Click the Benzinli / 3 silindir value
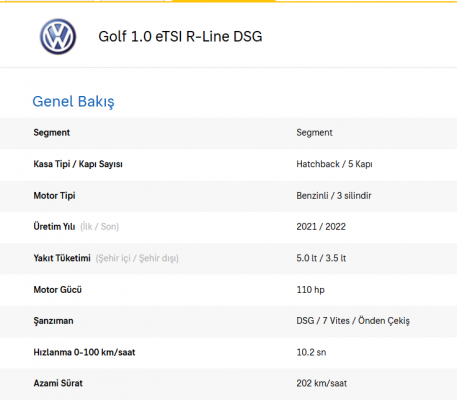 (334, 196)
